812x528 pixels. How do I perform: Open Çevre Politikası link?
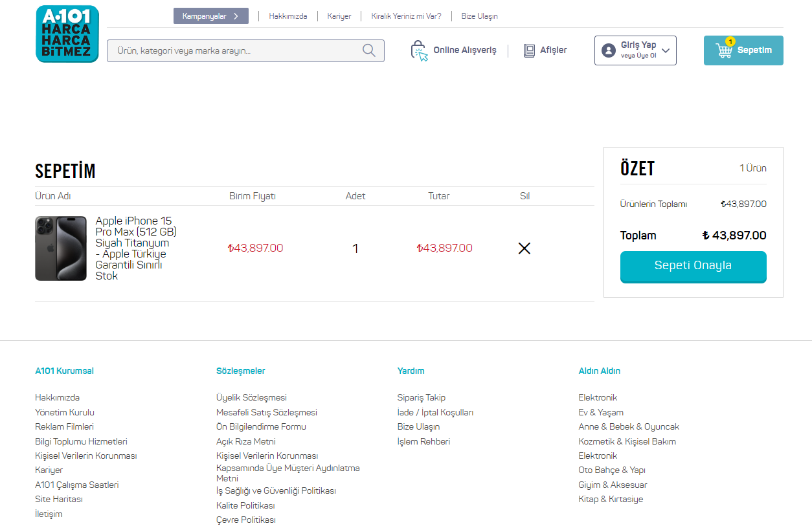pos(246,520)
